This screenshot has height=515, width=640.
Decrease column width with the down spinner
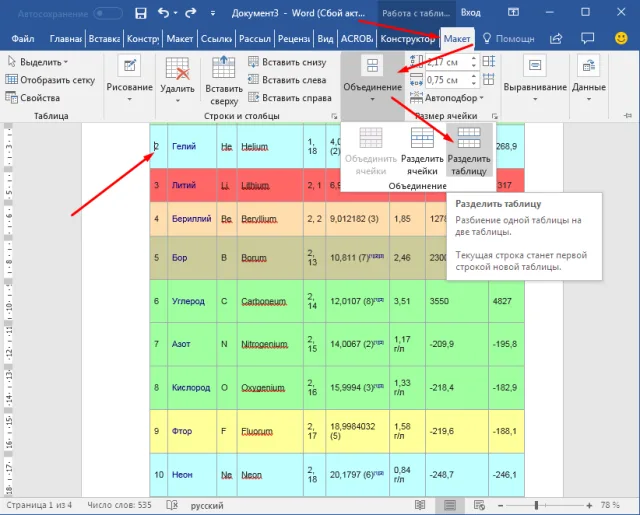coord(473,84)
